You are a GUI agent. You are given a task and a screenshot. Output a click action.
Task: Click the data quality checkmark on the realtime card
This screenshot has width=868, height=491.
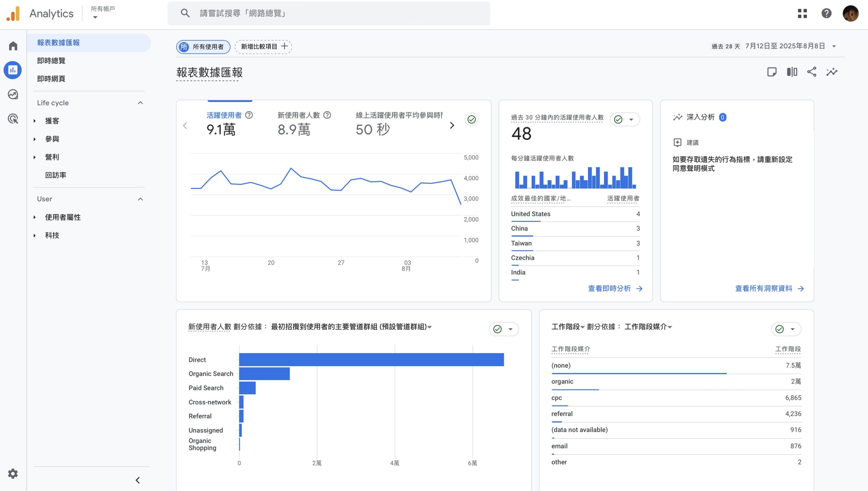point(618,119)
